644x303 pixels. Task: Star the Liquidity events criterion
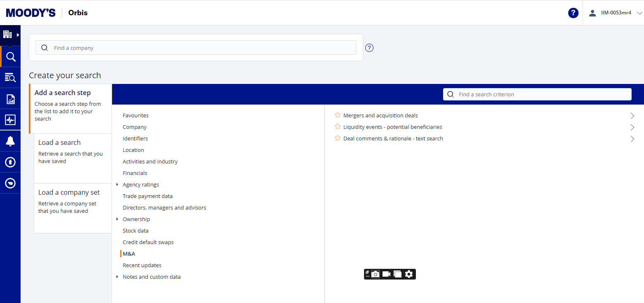(338, 127)
